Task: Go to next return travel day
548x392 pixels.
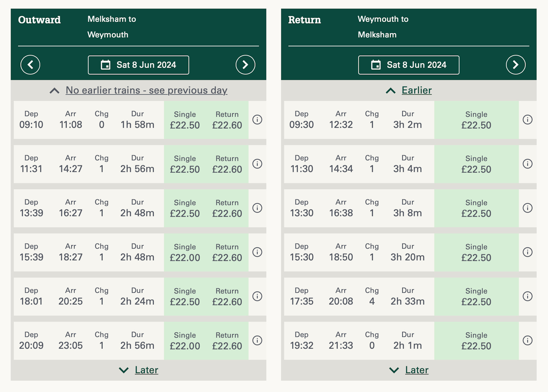Action: [x=515, y=65]
